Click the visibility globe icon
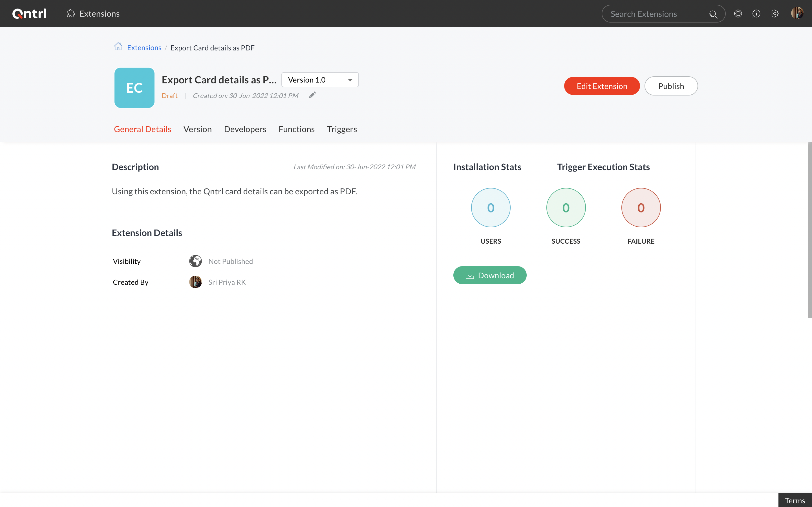This screenshot has width=812, height=507. coord(195,261)
